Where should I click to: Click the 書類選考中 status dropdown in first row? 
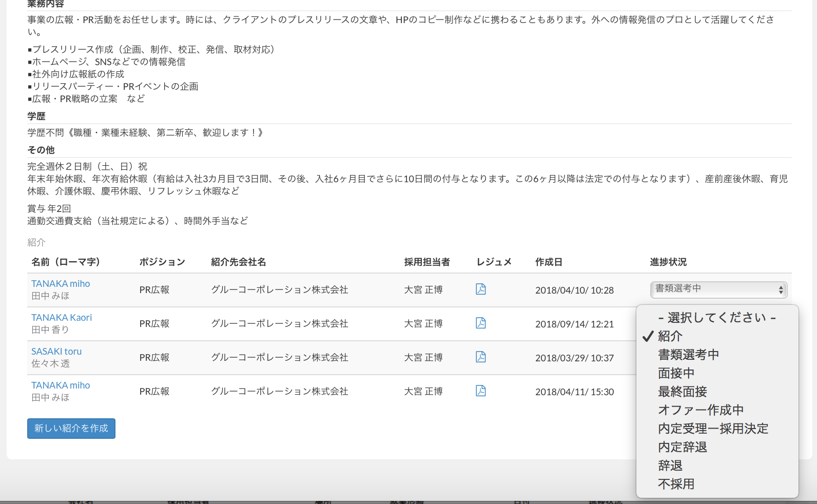[x=718, y=289]
